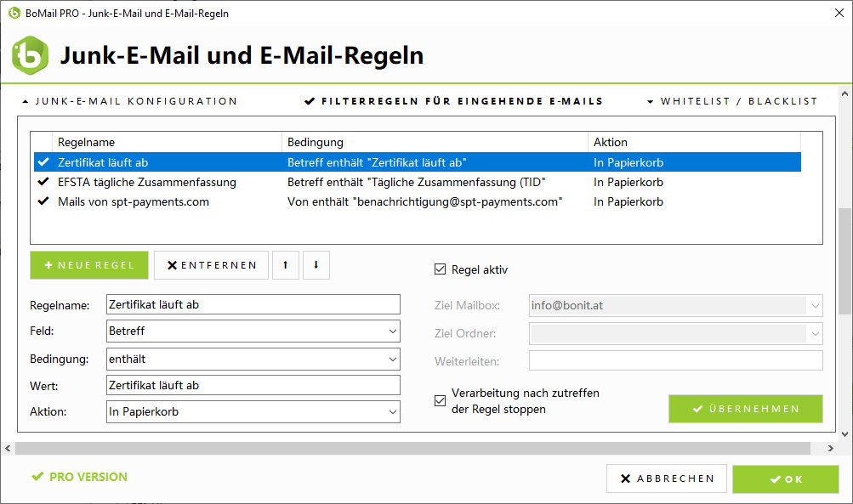Screen dimensions: 853x504
Task: Click the scroll down arrow of vertical scrollbar
Action: point(844,433)
